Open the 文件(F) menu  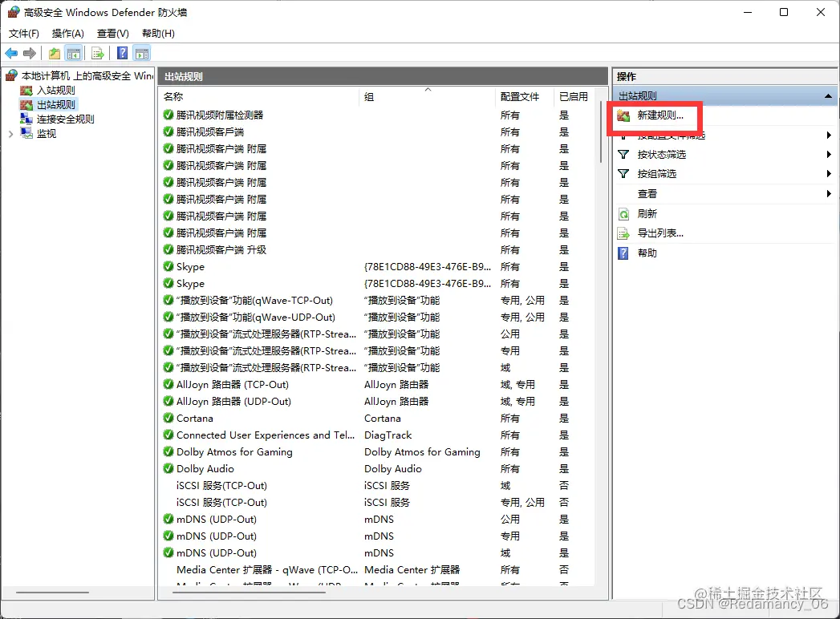23,33
